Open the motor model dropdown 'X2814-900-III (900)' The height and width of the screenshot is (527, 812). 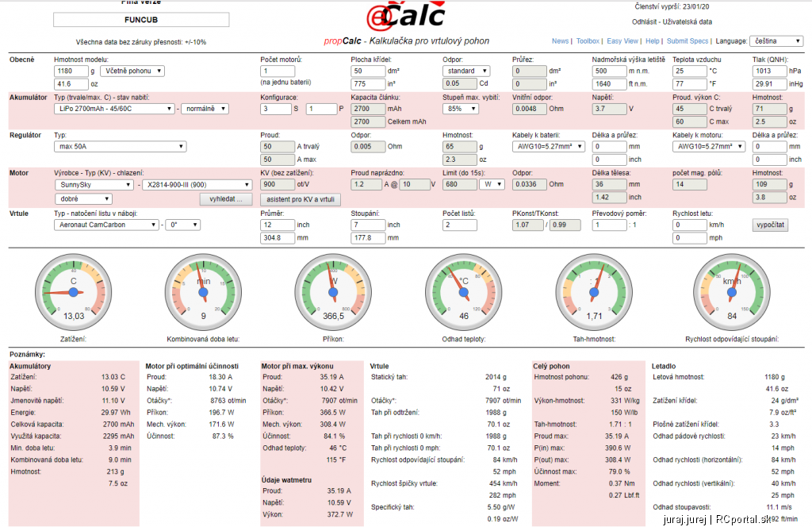(x=197, y=185)
